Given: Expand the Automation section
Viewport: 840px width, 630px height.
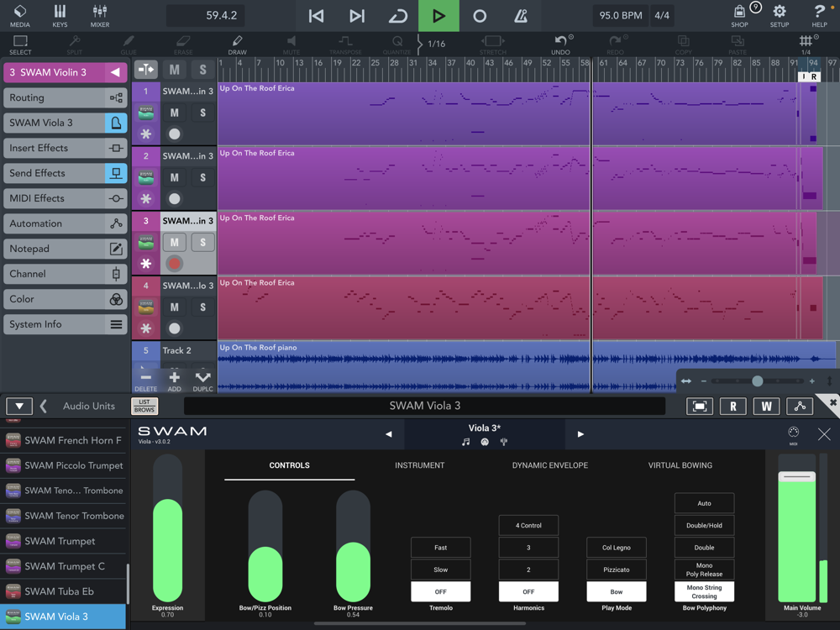Looking at the screenshot, I should tap(65, 223).
